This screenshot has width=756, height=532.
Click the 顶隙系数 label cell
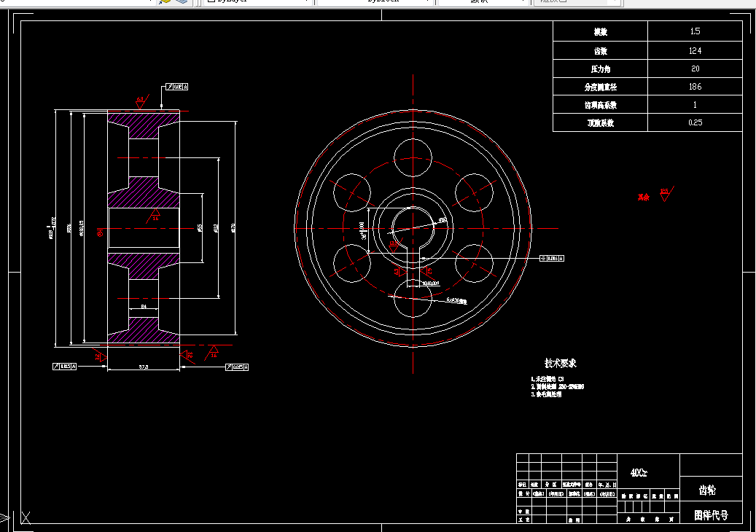point(600,122)
